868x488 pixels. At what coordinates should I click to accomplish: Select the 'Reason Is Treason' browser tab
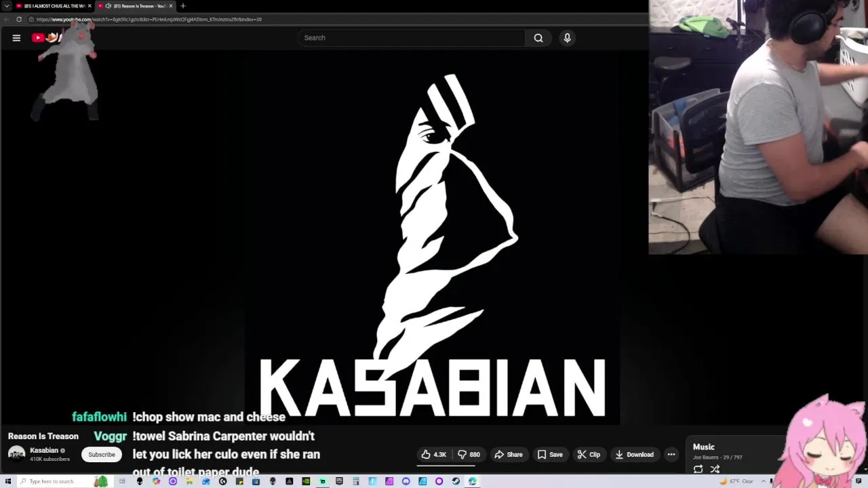click(x=134, y=6)
